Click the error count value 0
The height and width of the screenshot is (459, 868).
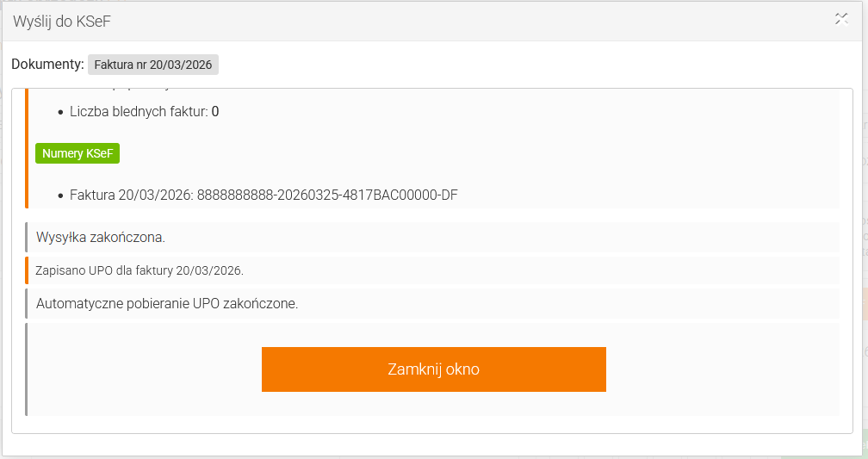215,112
